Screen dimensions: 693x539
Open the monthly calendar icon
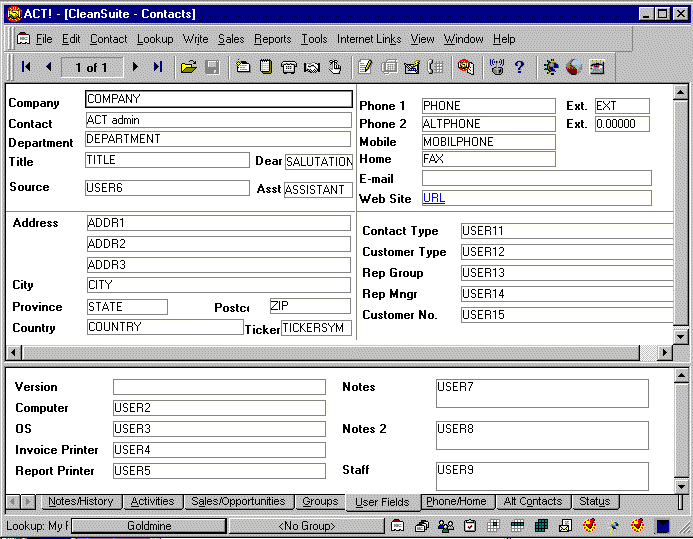point(541,526)
